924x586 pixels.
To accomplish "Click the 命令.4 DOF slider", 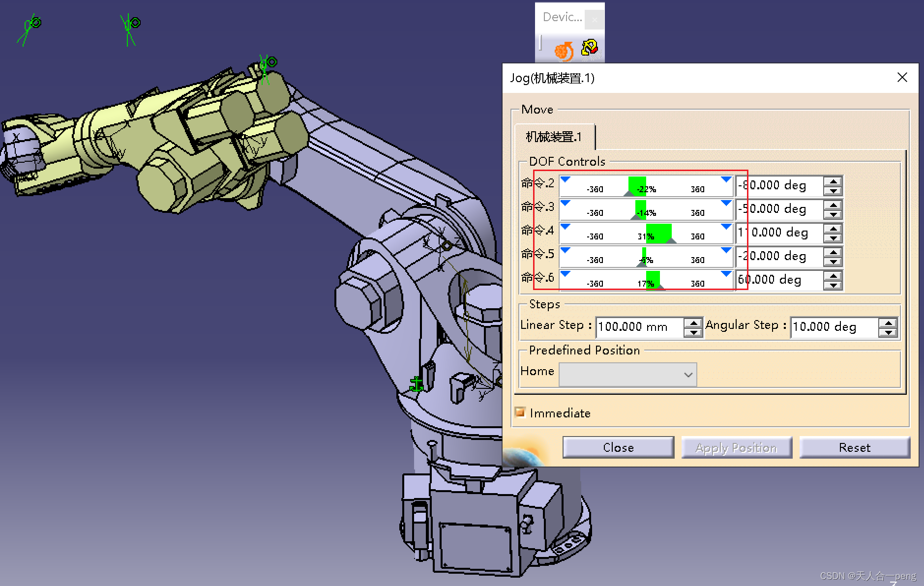I will [646, 234].
